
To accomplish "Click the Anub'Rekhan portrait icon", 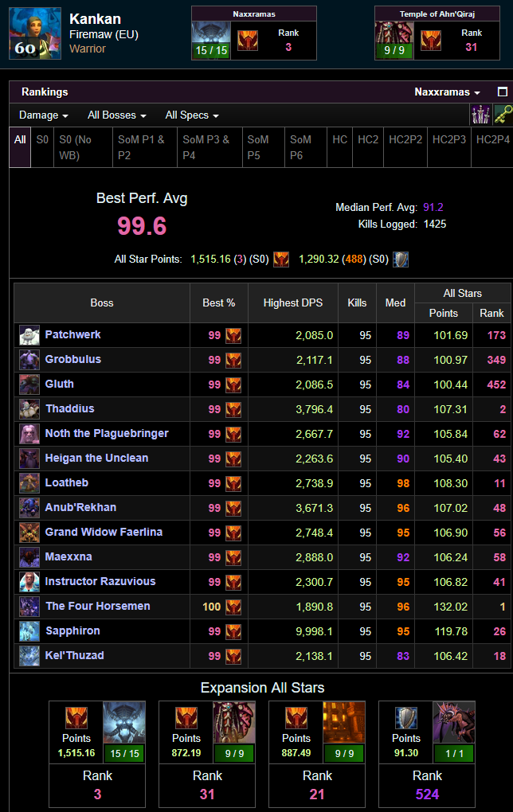I will (29, 508).
